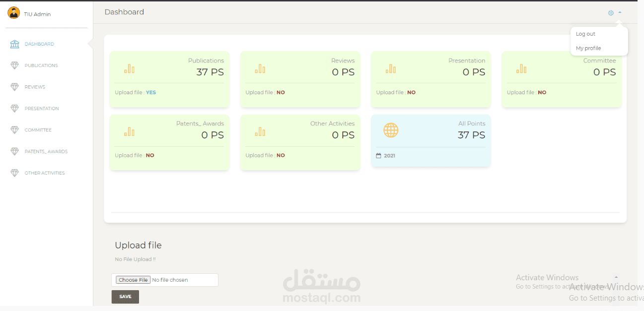This screenshot has height=311, width=644.
Task: Click the diamond icon beside Publications
Action: click(15, 65)
